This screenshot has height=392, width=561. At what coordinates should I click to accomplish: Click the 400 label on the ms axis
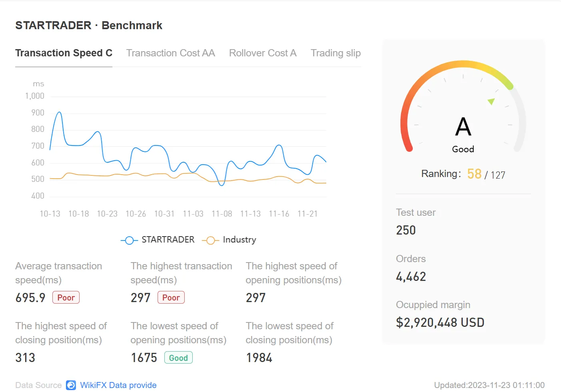38,196
